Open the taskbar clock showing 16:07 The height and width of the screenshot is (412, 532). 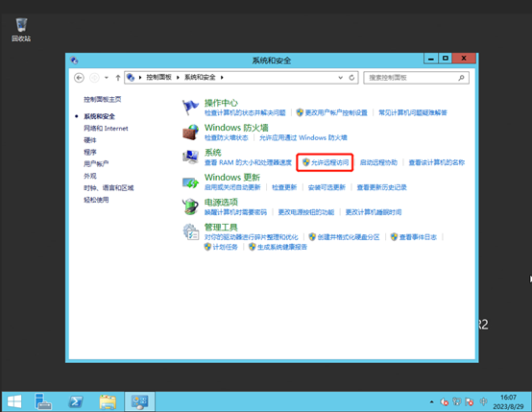508,401
